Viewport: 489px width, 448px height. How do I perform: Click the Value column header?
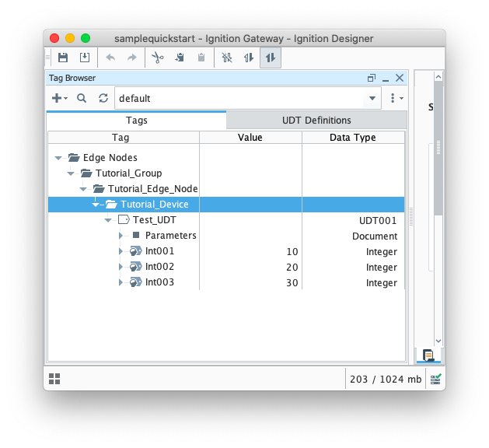250,138
